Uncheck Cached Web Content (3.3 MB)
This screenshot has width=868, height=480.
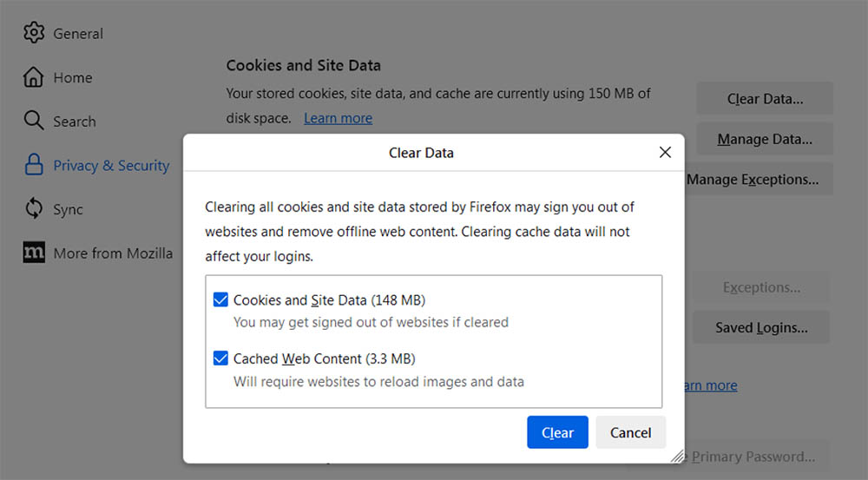tap(220, 358)
